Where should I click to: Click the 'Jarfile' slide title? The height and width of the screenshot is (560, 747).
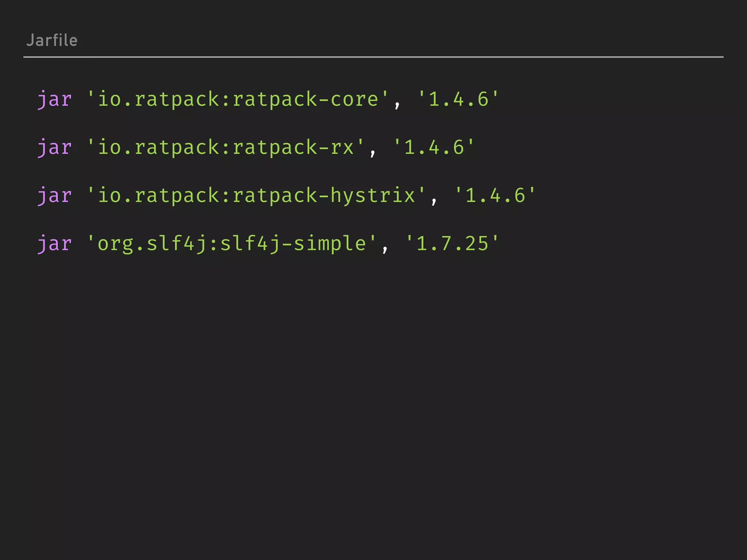click(52, 40)
